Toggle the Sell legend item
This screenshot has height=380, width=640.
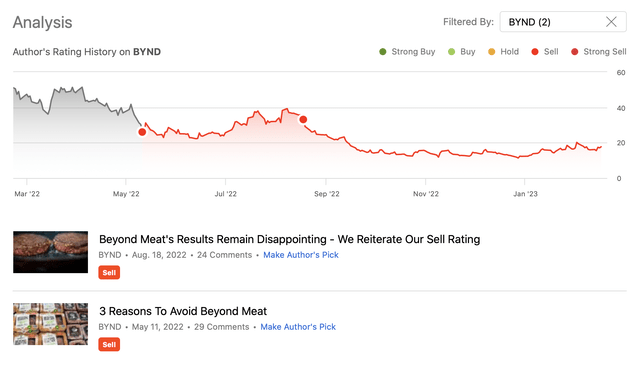point(545,52)
